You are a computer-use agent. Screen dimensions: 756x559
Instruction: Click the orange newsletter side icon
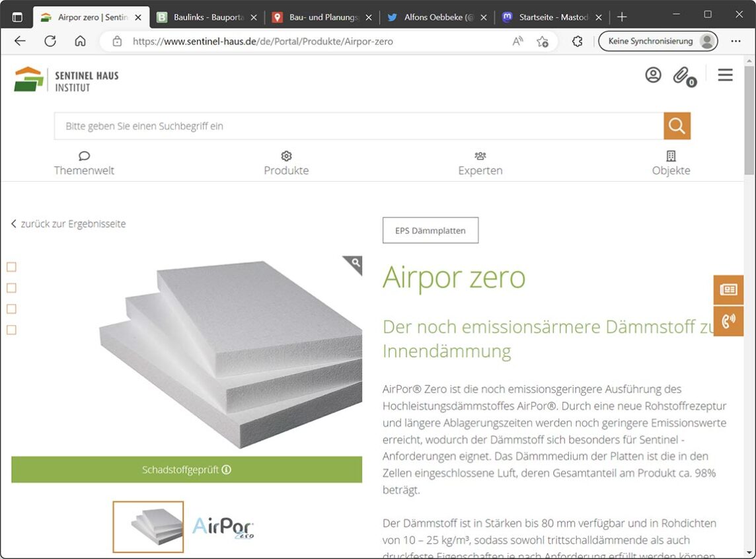[728, 289]
